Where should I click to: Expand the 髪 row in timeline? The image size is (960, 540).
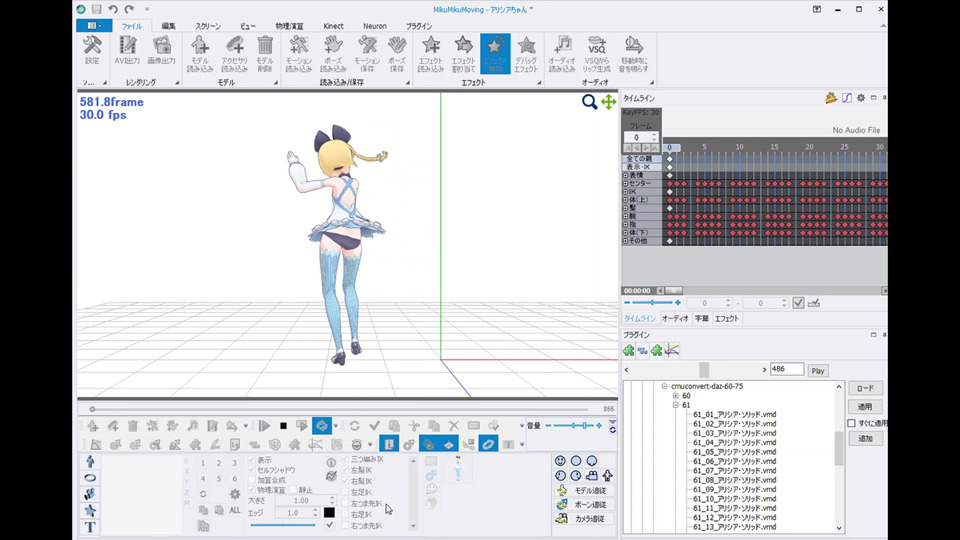pyautogui.click(x=626, y=208)
